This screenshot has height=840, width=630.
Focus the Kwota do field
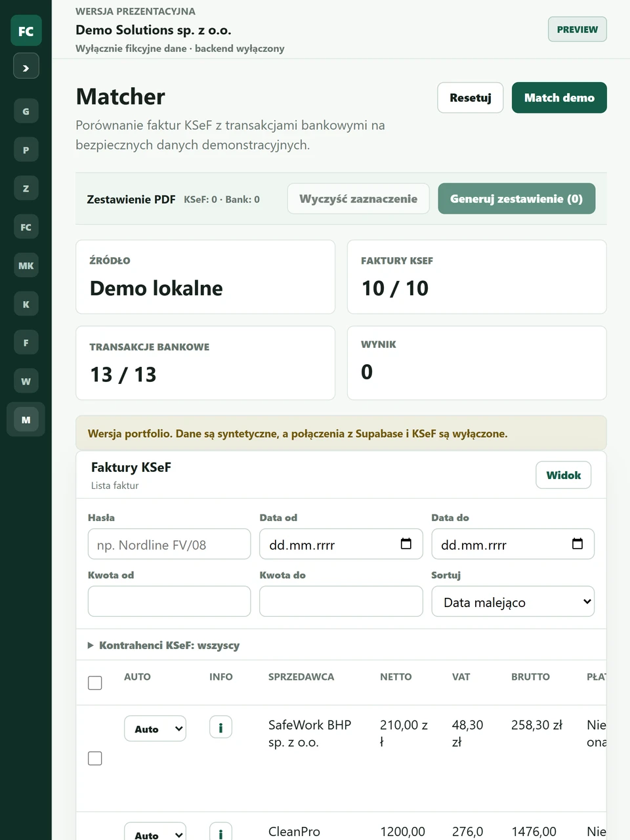pos(341,601)
